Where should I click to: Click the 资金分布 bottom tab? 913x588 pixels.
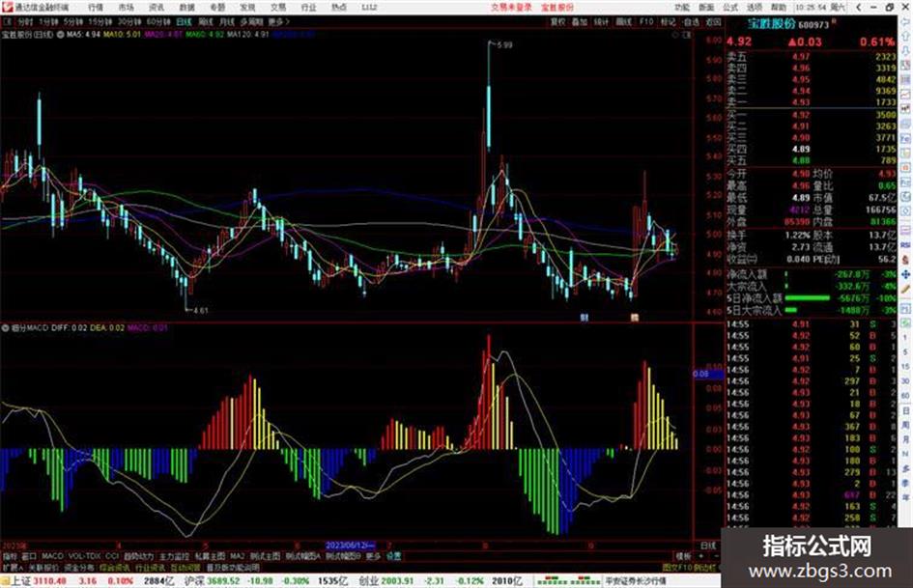78,568
